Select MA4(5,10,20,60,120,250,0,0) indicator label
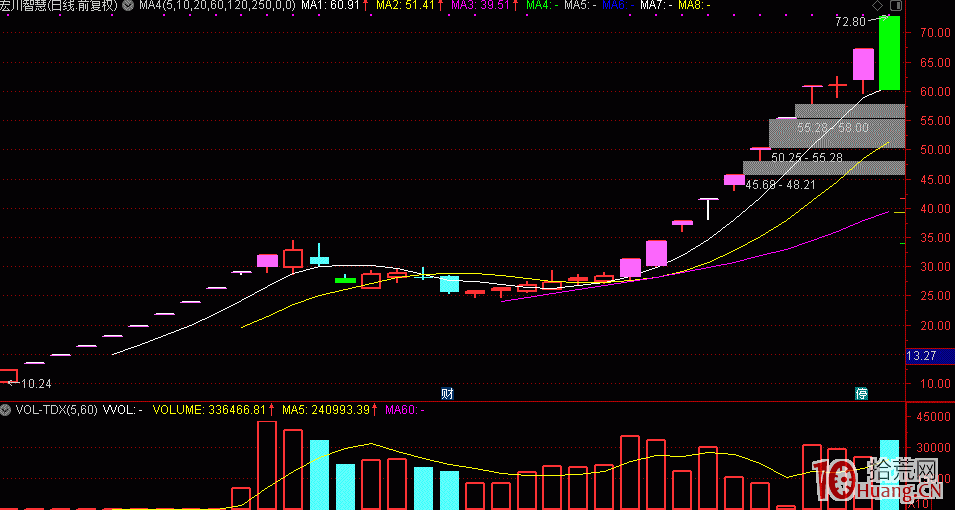Screen dimensions: 955x510 217,5
